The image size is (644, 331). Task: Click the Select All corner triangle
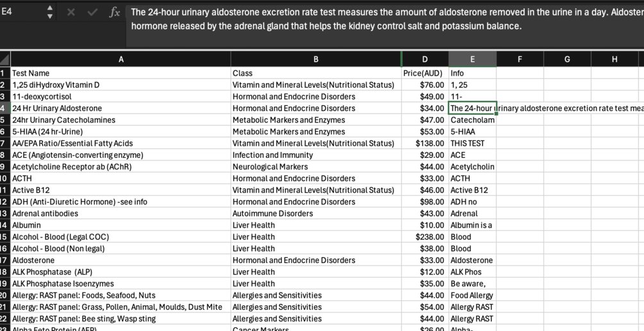click(x=5, y=60)
